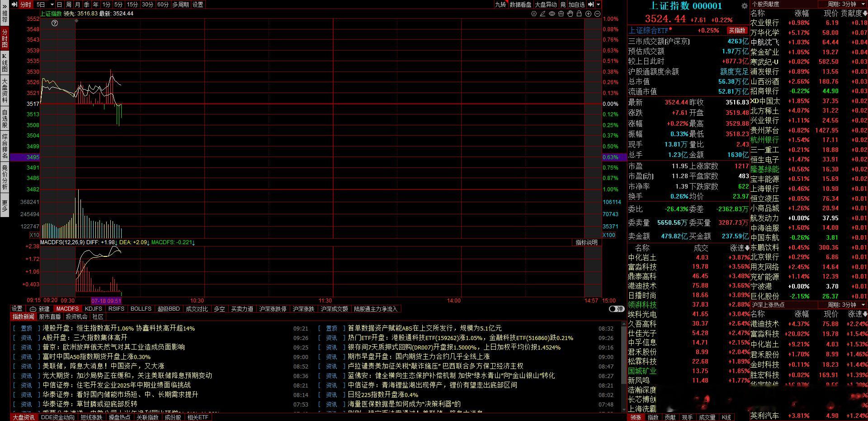Toggle the chart lock icon
The image size is (868, 421).
579,14
